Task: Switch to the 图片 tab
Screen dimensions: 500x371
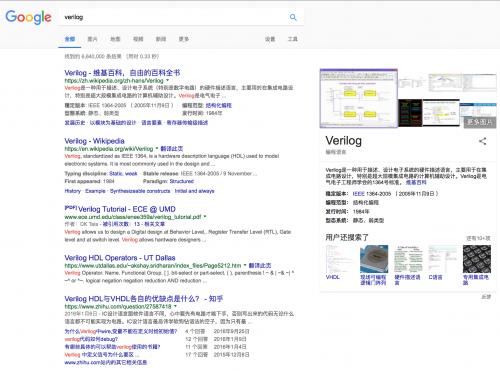Action: pos(92,39)
